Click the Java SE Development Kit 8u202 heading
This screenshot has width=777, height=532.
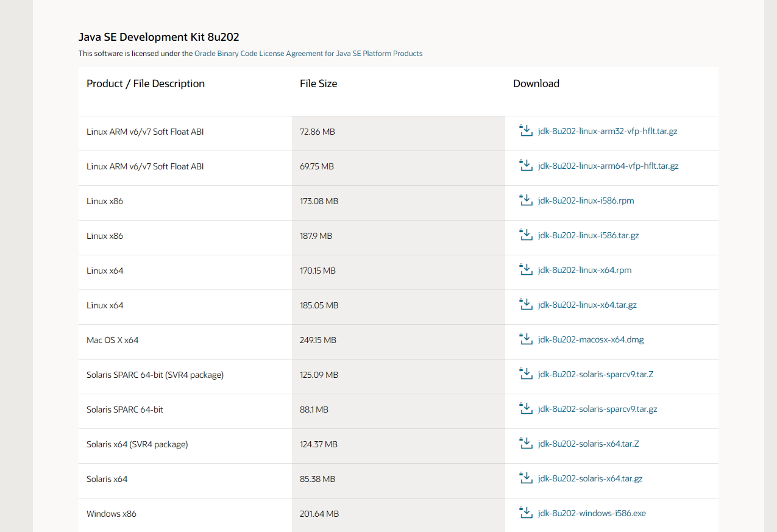point(158,37)
